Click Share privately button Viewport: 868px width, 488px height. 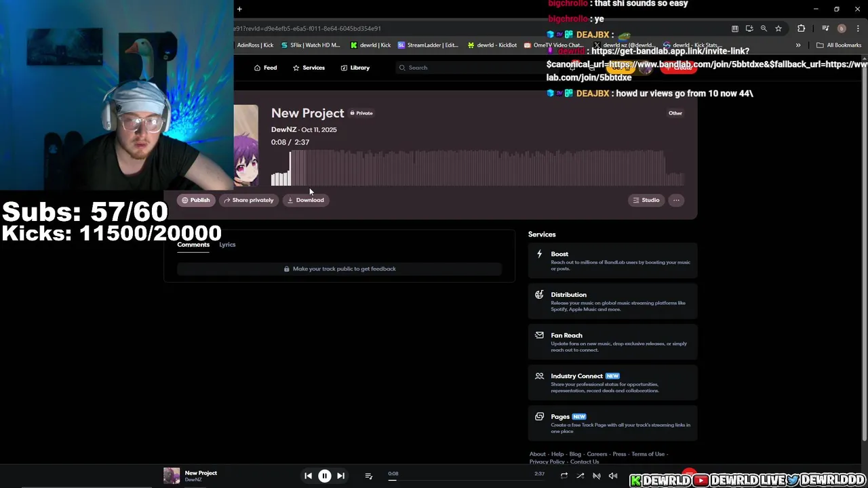[x=249, y=200]
